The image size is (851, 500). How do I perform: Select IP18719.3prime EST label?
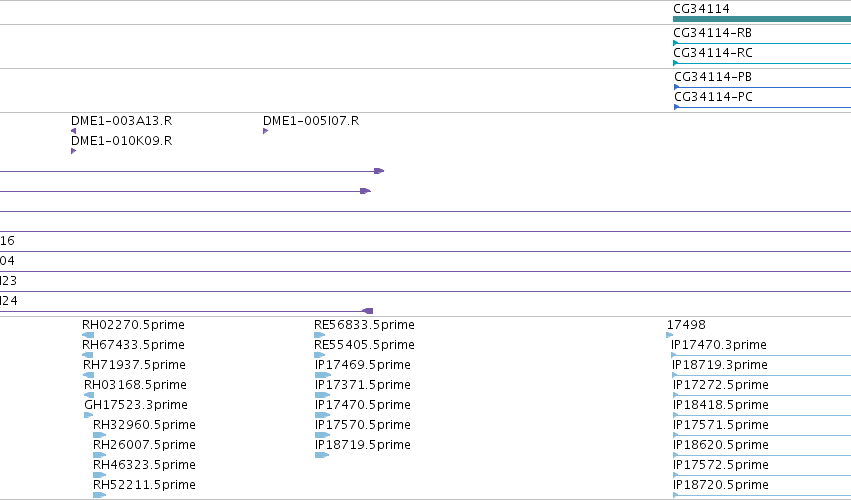pos(720,365)
